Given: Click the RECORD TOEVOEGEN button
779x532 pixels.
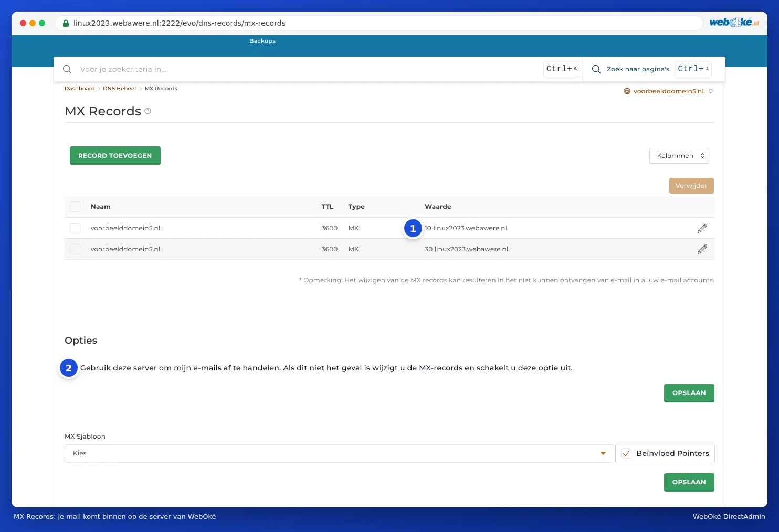Looking at the screenshot, I should [115, 155].
